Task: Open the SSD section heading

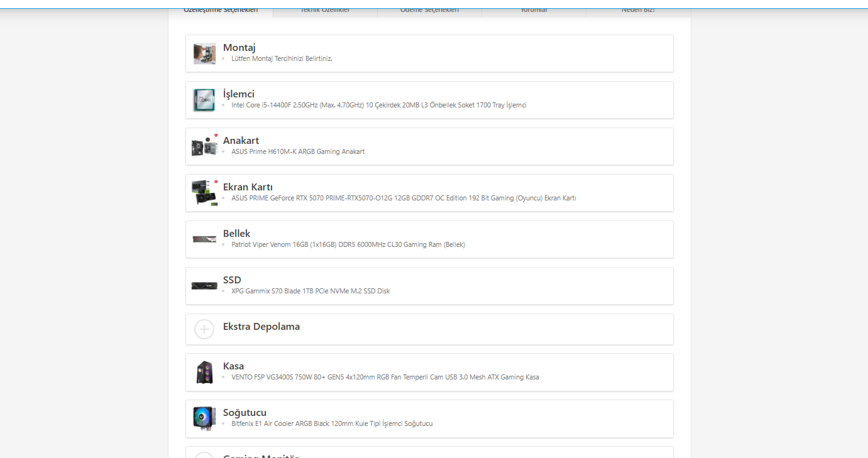Action: [x=232, y=280]
